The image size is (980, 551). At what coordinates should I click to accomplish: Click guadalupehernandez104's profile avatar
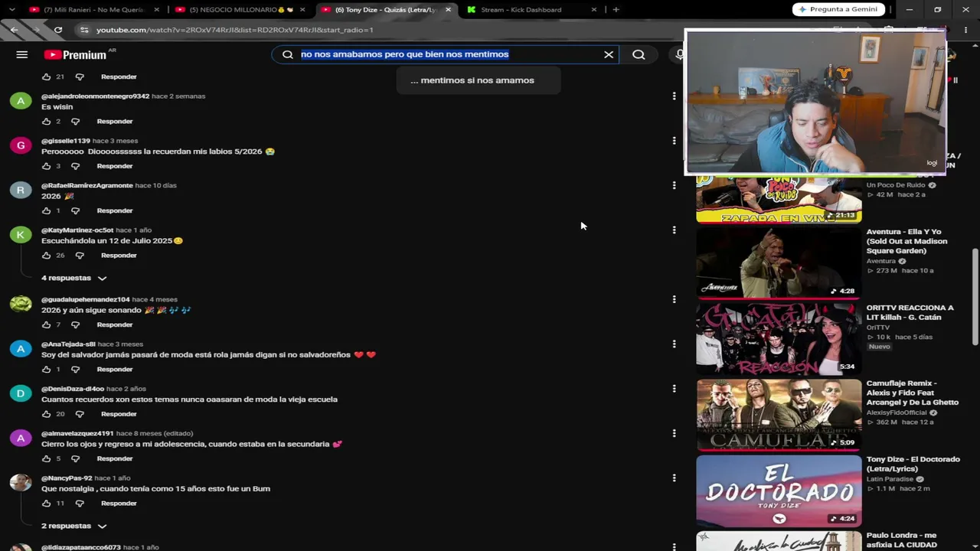(x=21, y=304)
